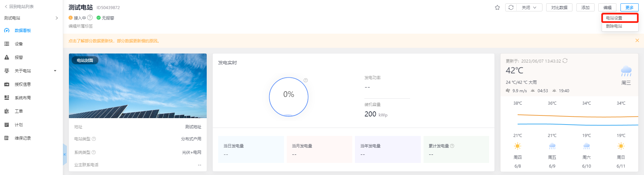The height and width of the screenshot is (175, 644).
Task: Click the 电站封面 cover image
Action: click(x=137, y=86)
